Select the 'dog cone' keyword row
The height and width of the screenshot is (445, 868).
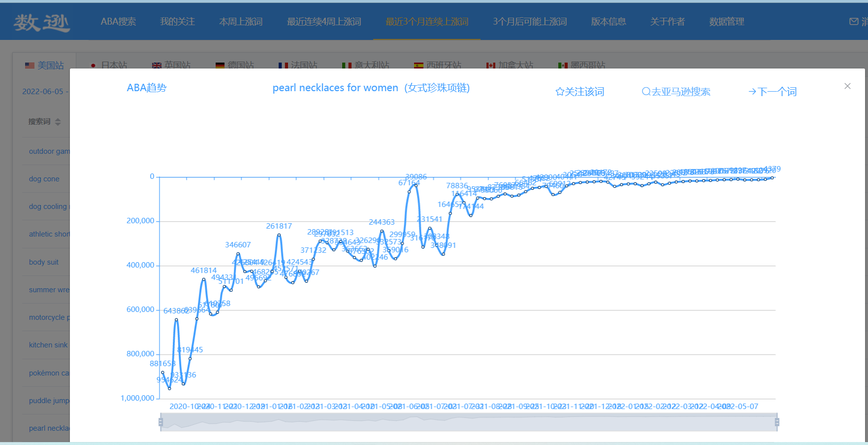(x=44, y=179)
